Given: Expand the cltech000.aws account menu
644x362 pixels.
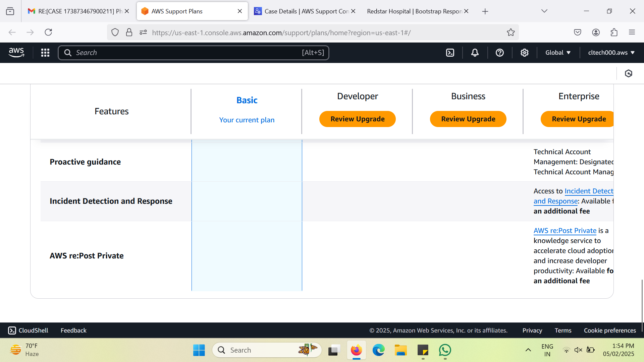Looking at the screenshot, I should tap(611, 53).
